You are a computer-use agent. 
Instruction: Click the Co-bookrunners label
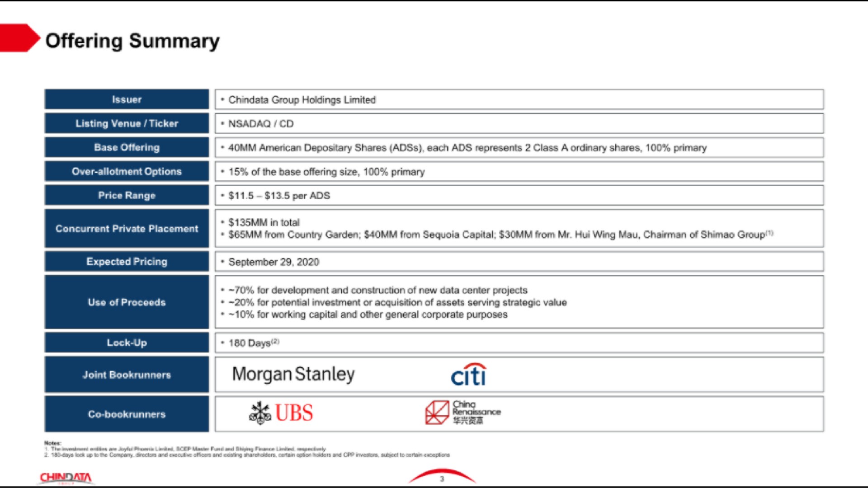tap(127, 414)
